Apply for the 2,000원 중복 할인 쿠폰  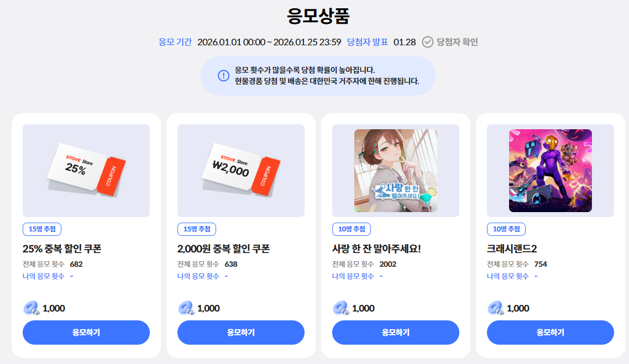[x=240, y=333]
